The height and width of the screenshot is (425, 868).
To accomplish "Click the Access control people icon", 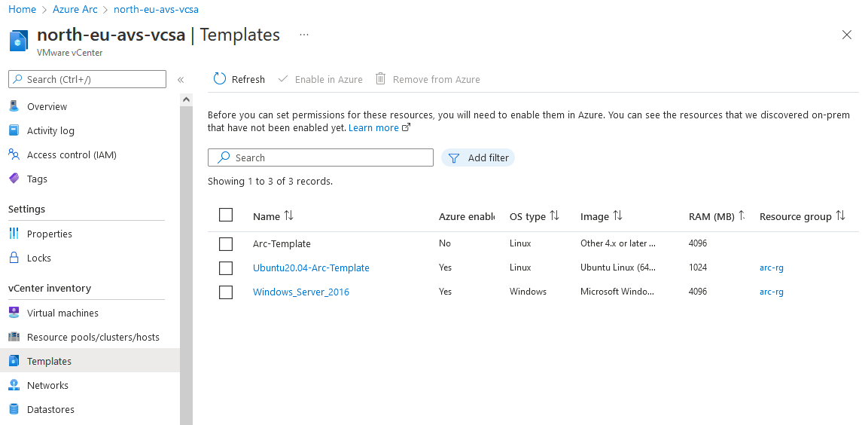I will pyautogui.click(x=14, y=154).
